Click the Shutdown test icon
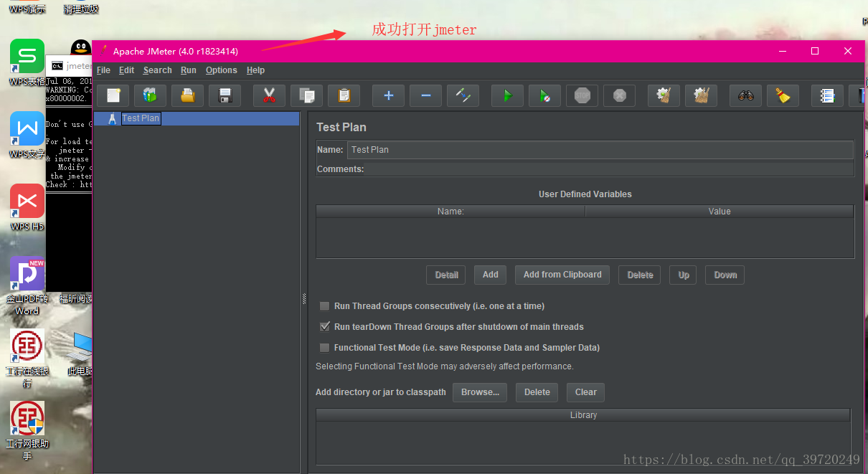Screen dimensions: 868x474 click(x=619, y=95)
